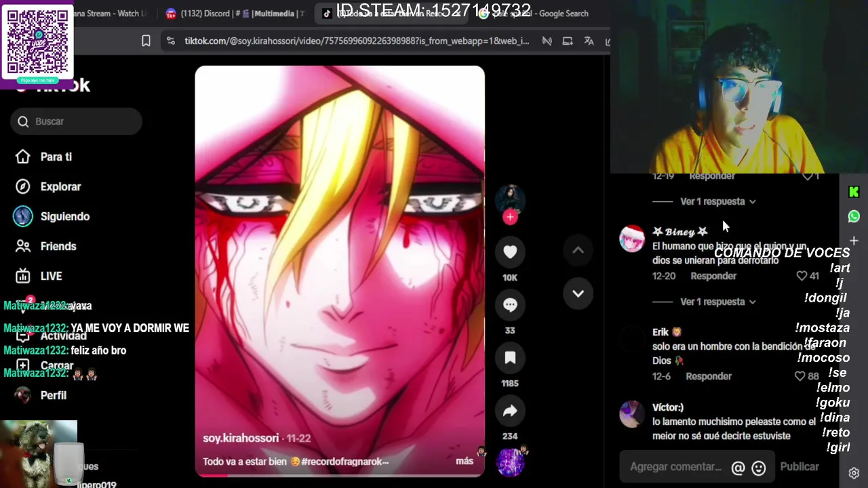Open site information icon beside the URL
Image resolution: width=868 pixels, height=488 pixels.
pos(170,41)
